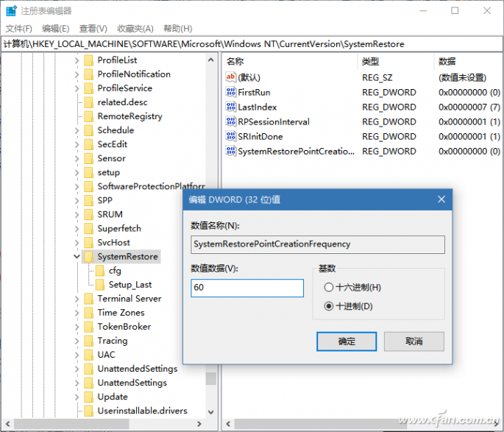Click the ProfileNotification folder icon

[x=88, y=74]
